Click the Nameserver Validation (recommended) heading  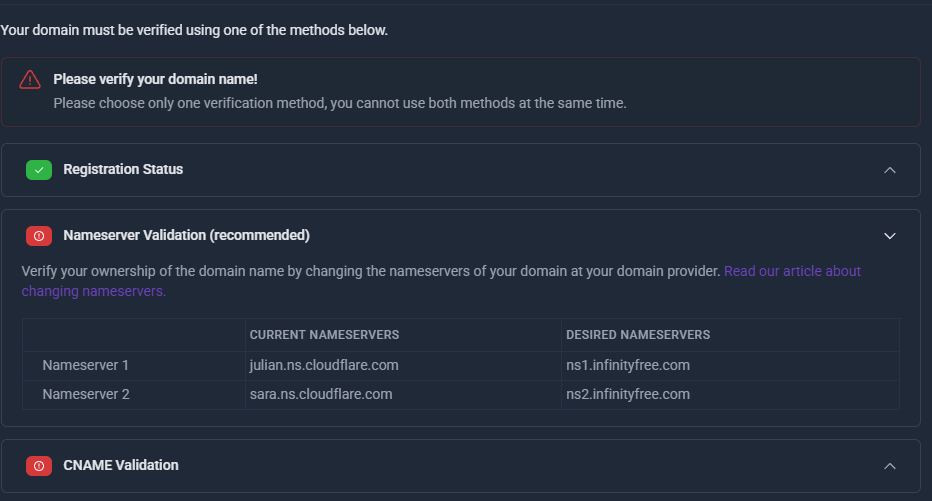point(186,236)
